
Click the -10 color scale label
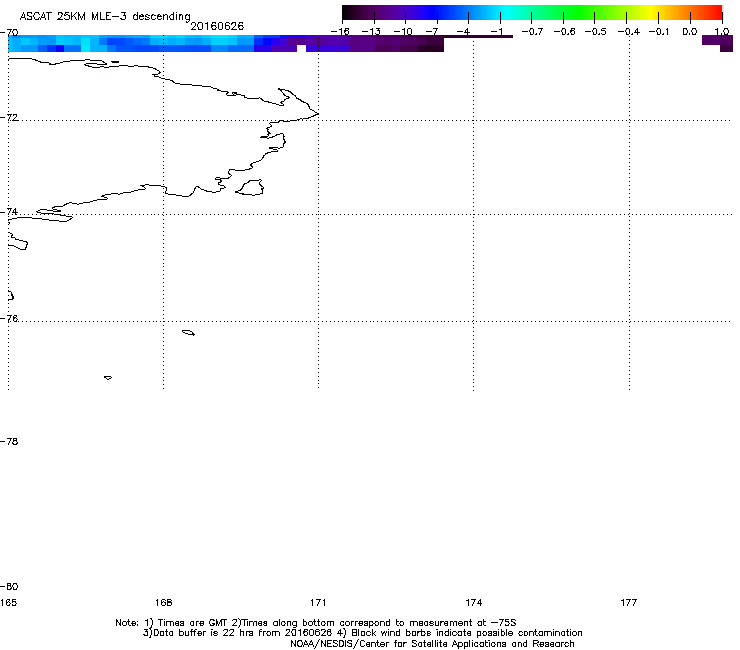click(x=403, y=32)
